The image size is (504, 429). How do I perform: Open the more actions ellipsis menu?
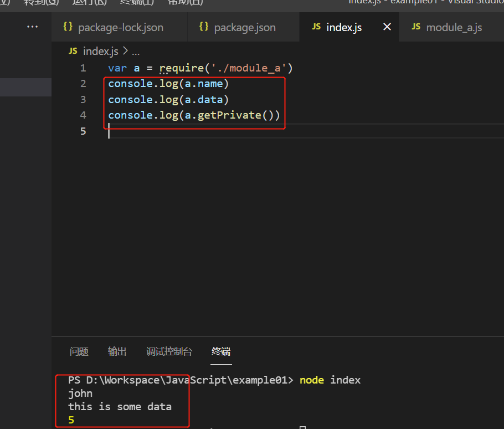tap(32, 27)
